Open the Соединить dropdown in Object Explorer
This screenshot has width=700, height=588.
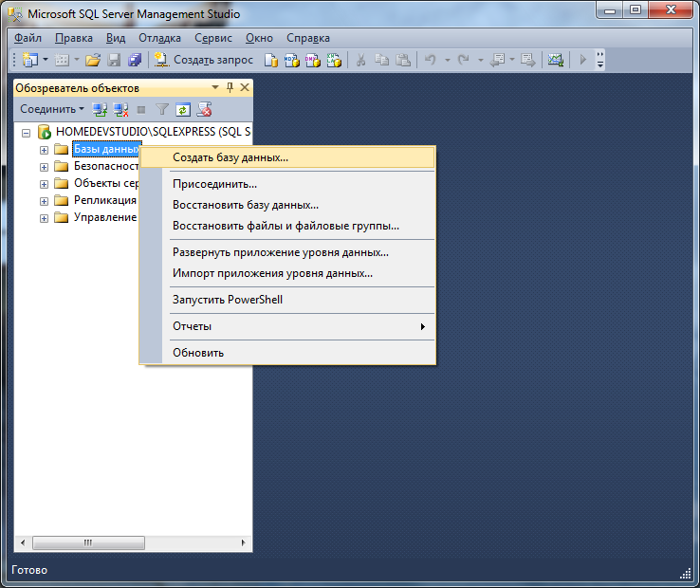52,109
